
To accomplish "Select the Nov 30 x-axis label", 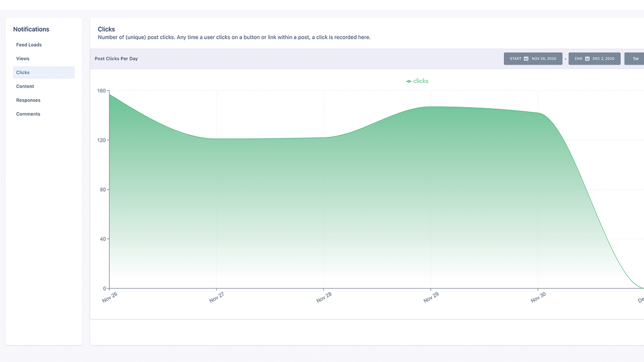I will coord(538,298).
